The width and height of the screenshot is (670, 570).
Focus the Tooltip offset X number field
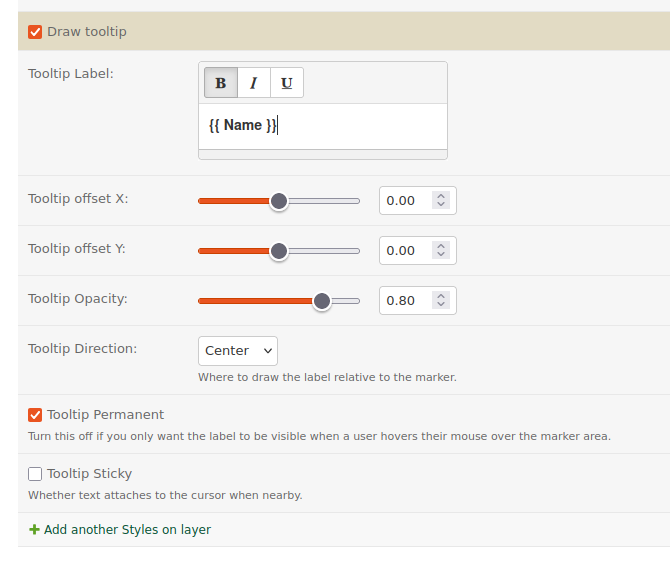click(x=405, y=201)
